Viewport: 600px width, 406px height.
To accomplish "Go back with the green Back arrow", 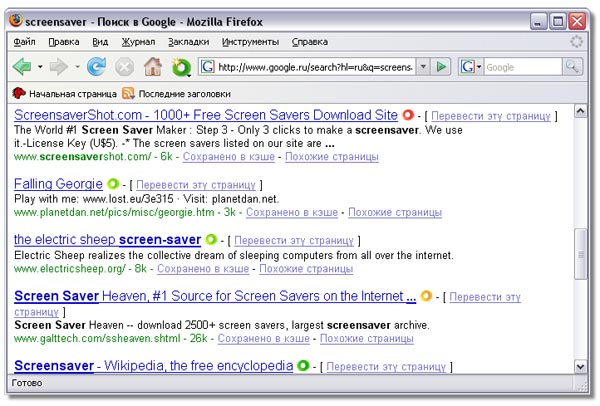I will click(22, 67).
